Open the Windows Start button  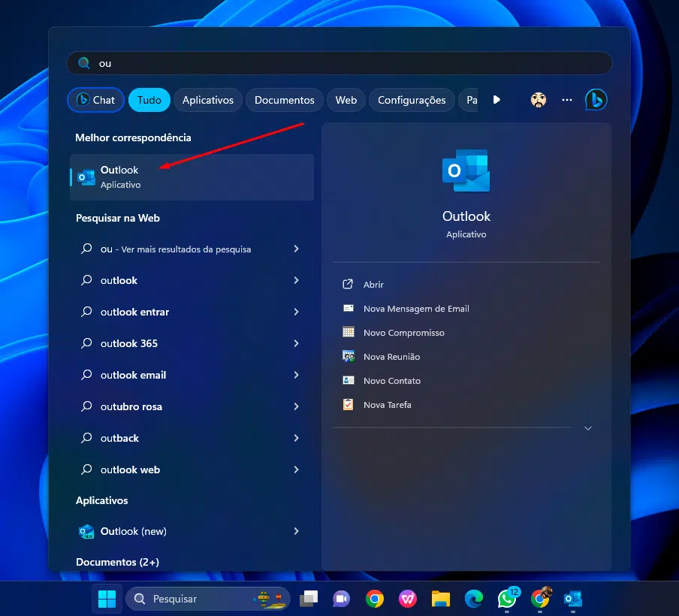(107, 599)
